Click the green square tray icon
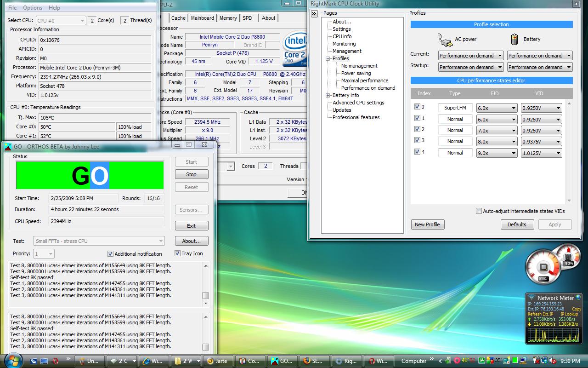 [x=515, y=361]
